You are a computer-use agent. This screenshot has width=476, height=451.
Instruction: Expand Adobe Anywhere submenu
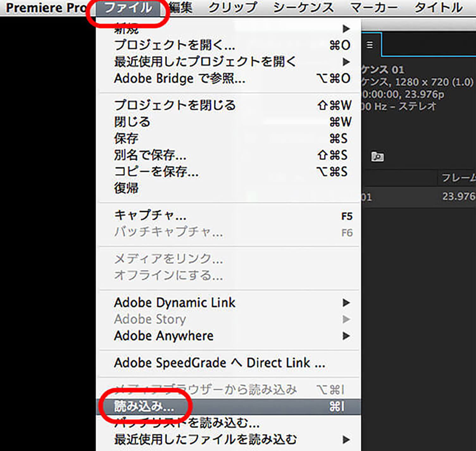tap(229, 336)
